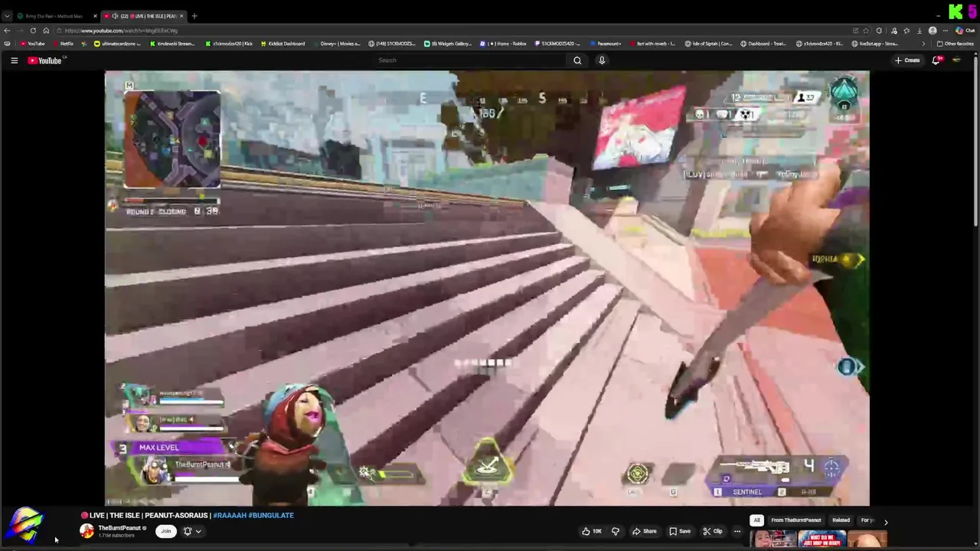Screen dimensions: 980x551
Task: Expand notification bell options chevron
Action: pos(198,531)
